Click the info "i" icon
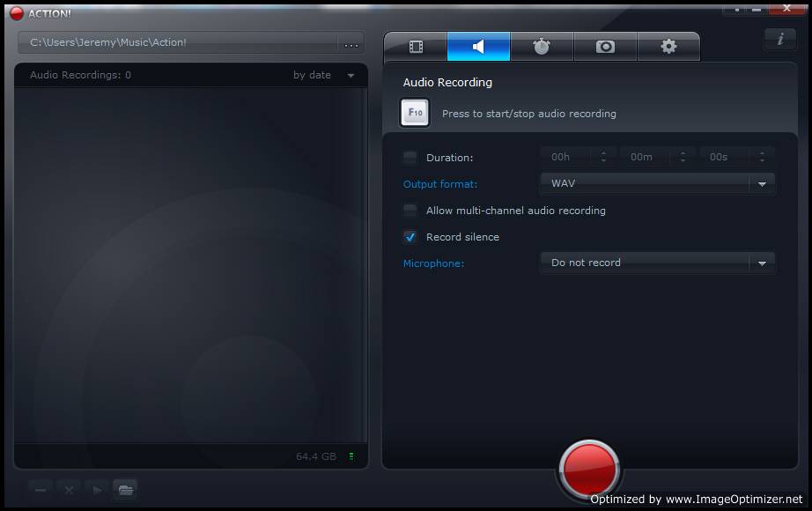Viewport: 812px width, 511px height. click(780, 39)
